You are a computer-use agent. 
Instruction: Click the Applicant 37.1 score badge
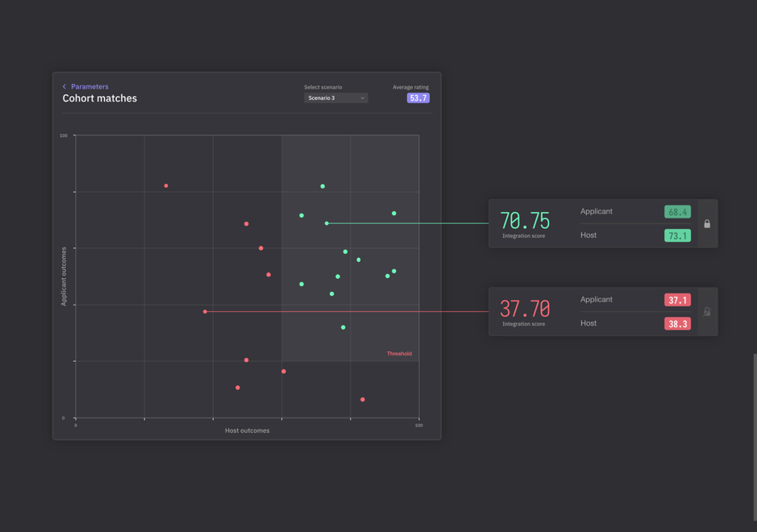677,301
